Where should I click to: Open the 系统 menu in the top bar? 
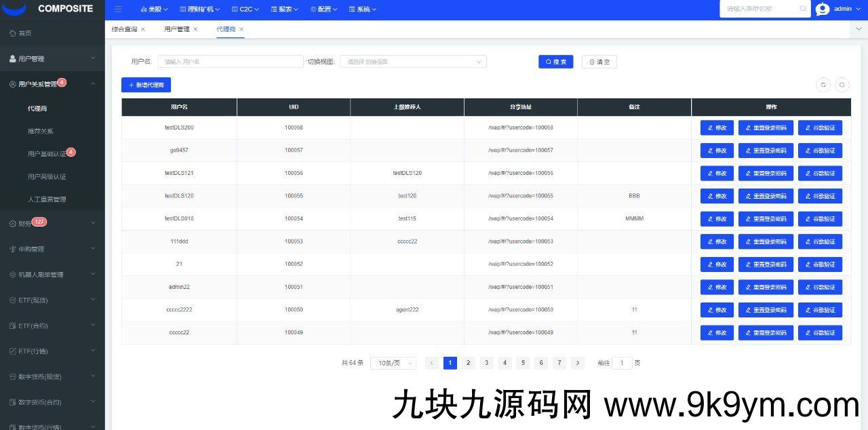[362, 9]
